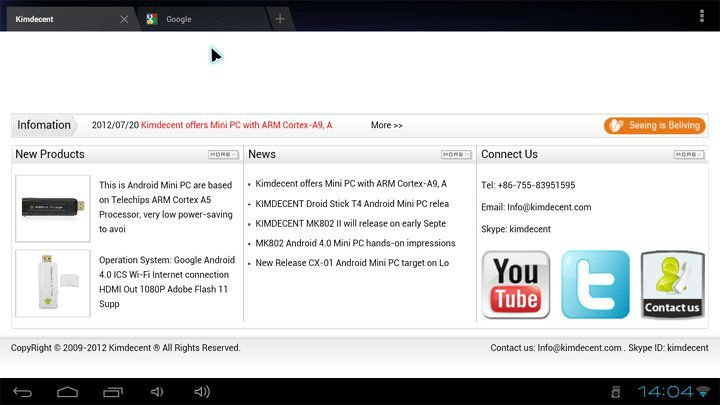
Task: Click the News heading
Action: click(x=262, y=154)
